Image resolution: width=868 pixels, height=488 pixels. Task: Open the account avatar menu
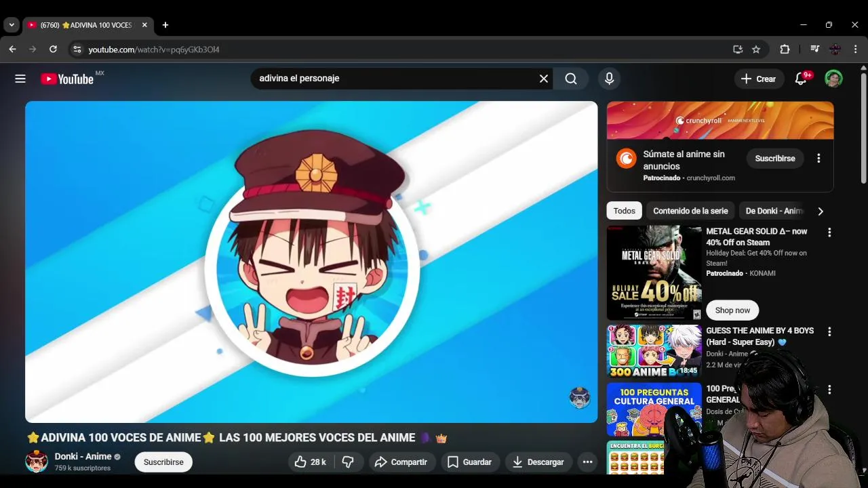pyautogui.click(x=833, y=79)
